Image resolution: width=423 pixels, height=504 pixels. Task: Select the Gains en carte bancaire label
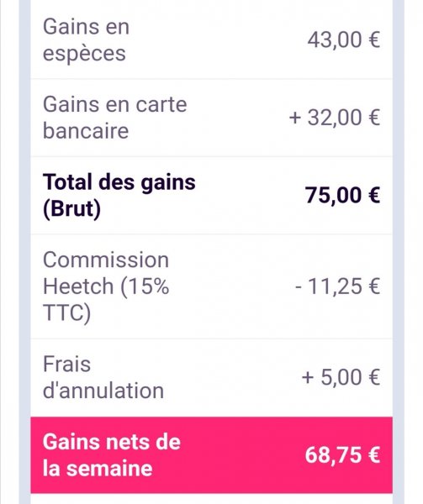(x=115, y=118)
